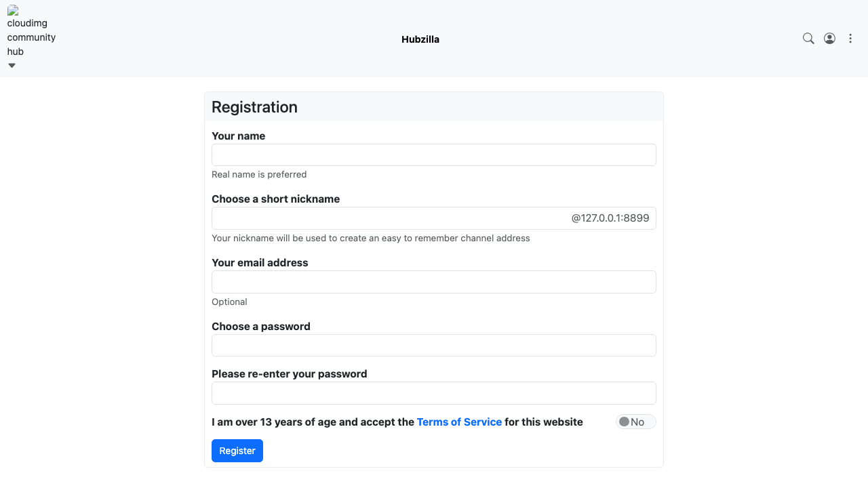The height and width of the screenshot is (488, 868).
Task: Click the 'Your email address' label
Action: 260,262
